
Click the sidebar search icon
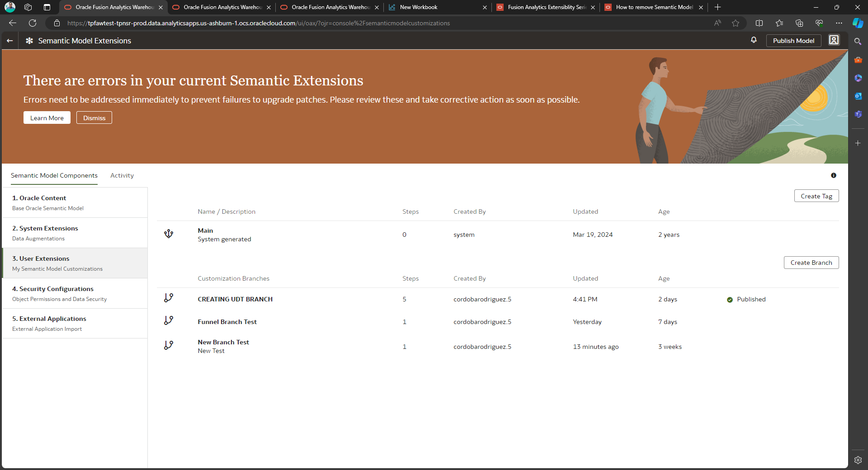click(858, 42)
